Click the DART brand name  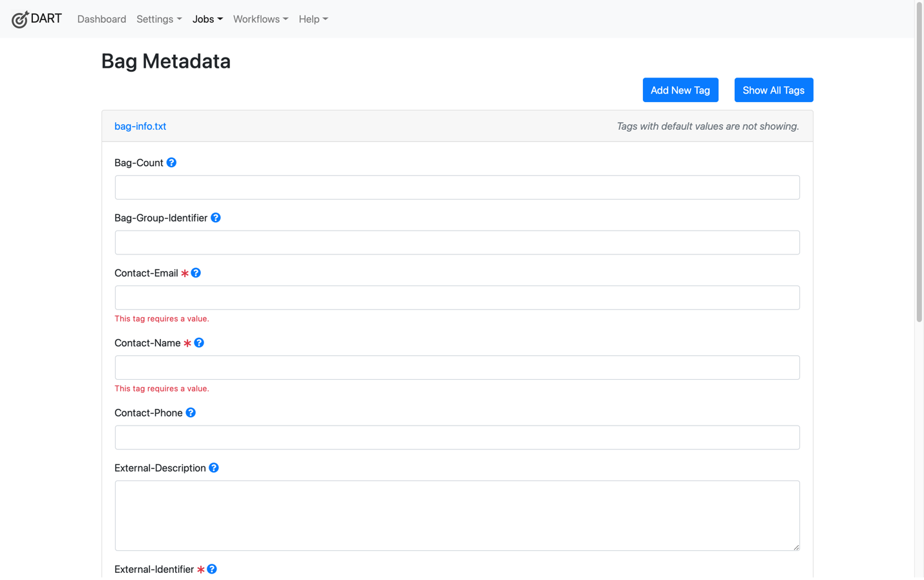47,18
